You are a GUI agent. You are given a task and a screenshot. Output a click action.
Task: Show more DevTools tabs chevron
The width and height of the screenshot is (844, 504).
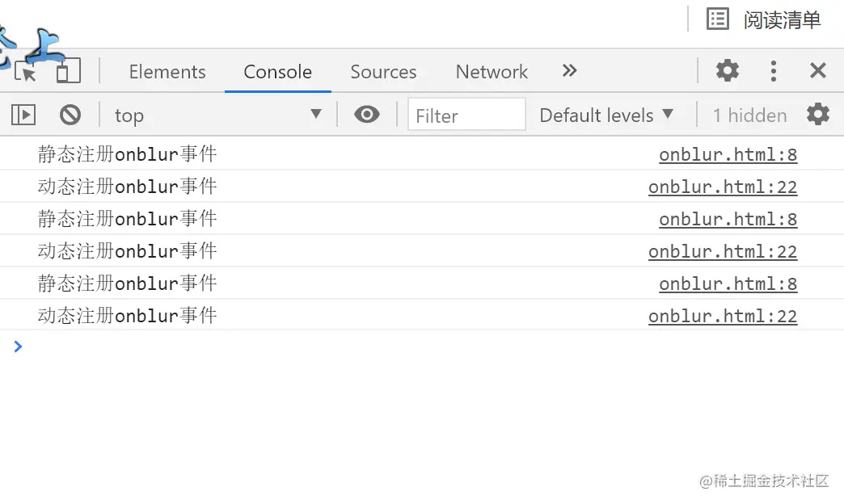click(x=569, y=70)
